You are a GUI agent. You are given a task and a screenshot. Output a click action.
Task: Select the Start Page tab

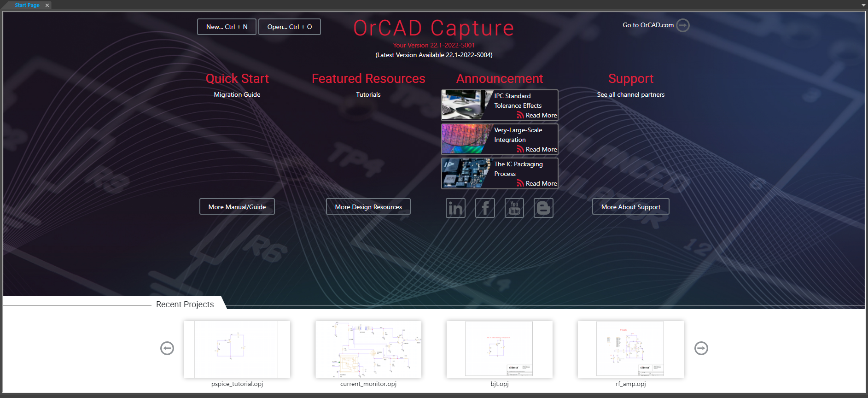(x=27, y=6)
